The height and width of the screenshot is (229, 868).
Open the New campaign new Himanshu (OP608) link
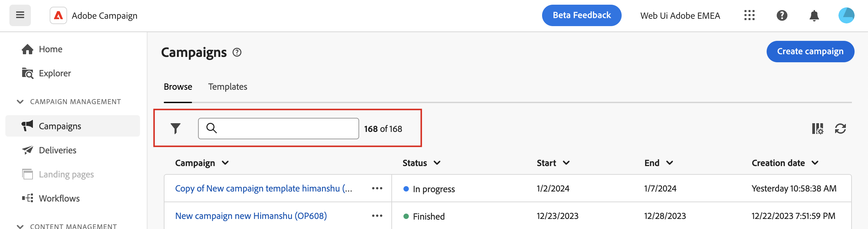251,216
